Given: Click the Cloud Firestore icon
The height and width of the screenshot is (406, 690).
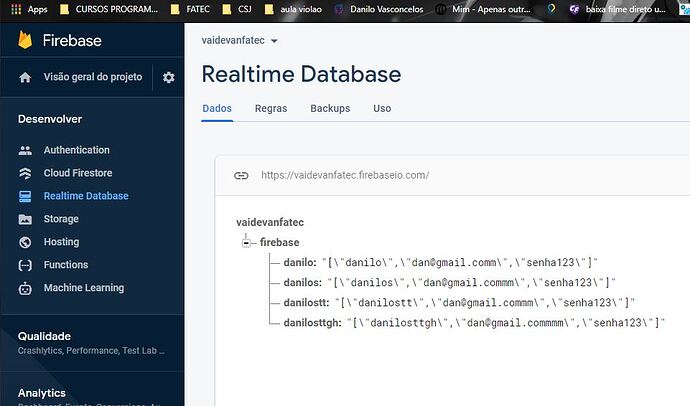Looking at the screenshot, I should 26,173.
